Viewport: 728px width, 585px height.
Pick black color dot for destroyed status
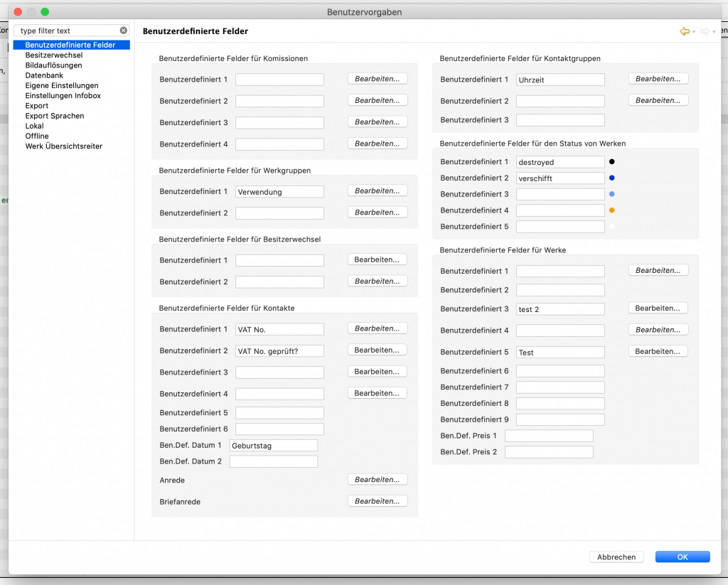click(x=612, y=161)
